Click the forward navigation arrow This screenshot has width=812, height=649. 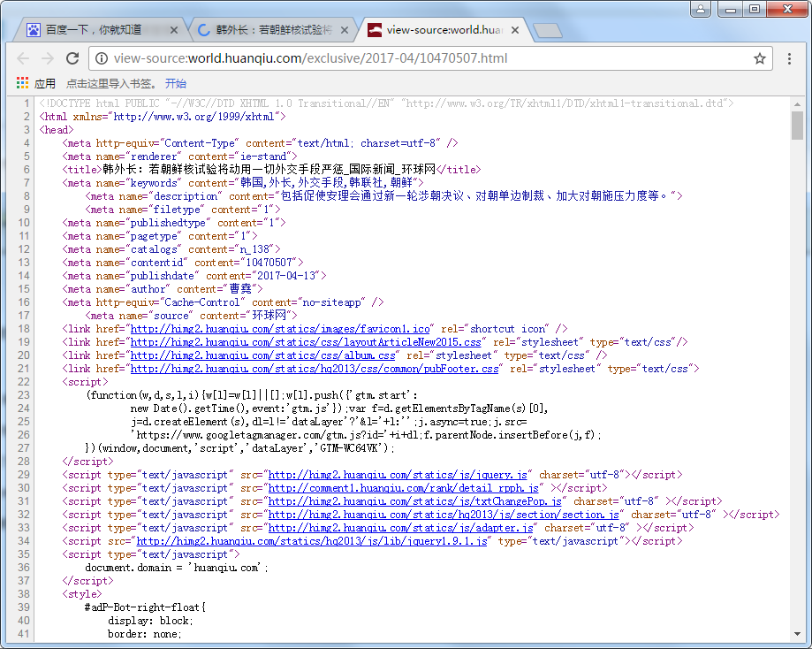pos(48,58)
